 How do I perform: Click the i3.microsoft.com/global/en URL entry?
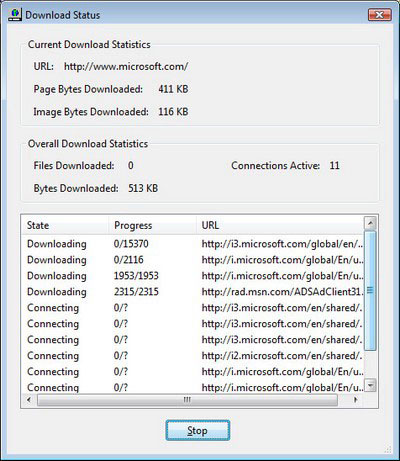pyautogui.click(x=282, y=244)
